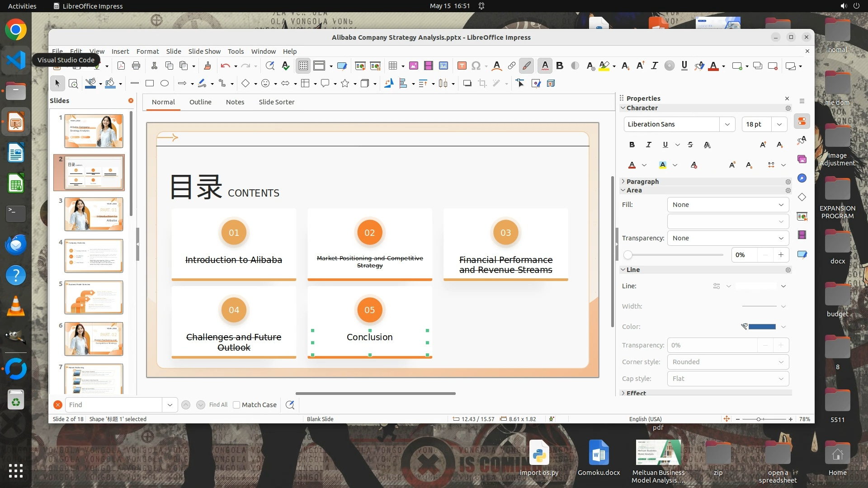
Task: Click the Insert Special Character icon
Action: pyautogui.click(x=476, y=66)
